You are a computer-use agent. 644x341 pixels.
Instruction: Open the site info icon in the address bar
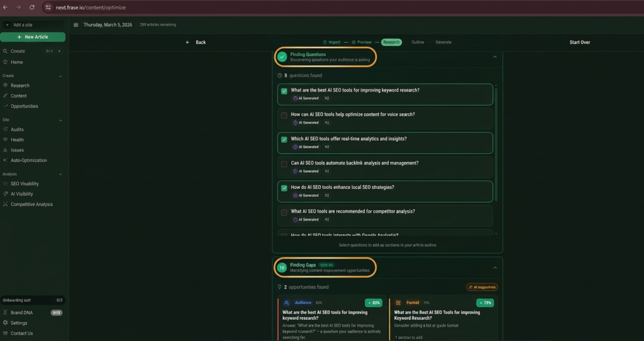point(48,8)
